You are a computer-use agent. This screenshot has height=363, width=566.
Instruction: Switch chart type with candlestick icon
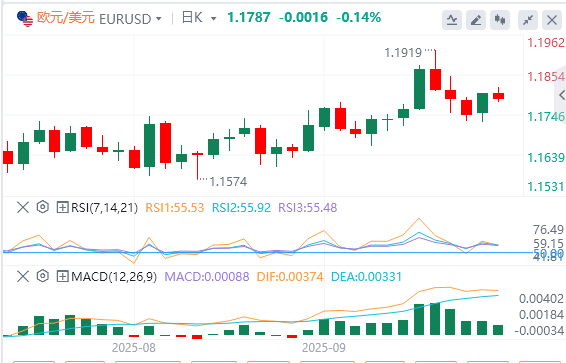click(x=500, y=19)
